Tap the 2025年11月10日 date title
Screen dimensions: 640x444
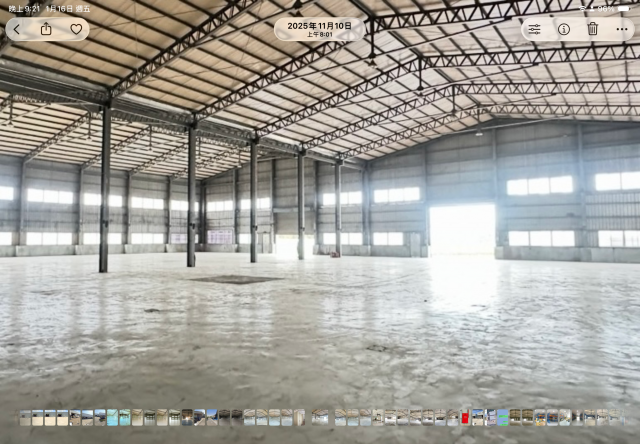(319, 25)
